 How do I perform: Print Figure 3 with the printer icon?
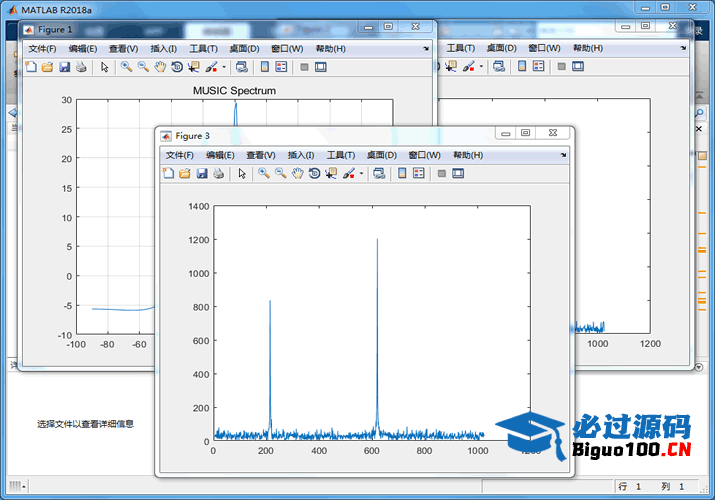point(218,173)
